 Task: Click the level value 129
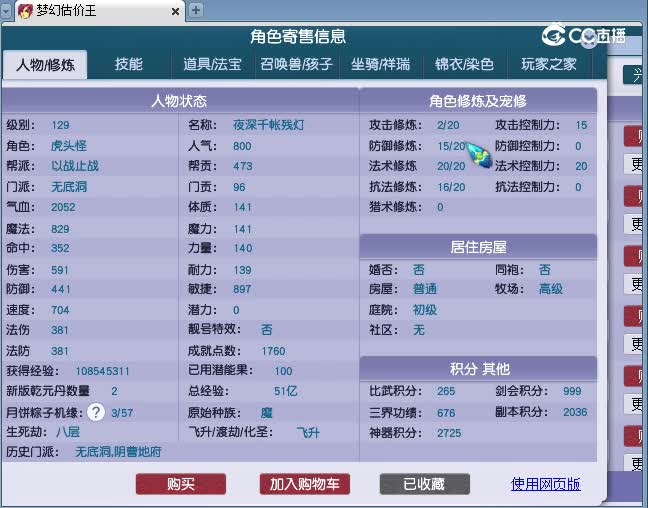point(60,125)
